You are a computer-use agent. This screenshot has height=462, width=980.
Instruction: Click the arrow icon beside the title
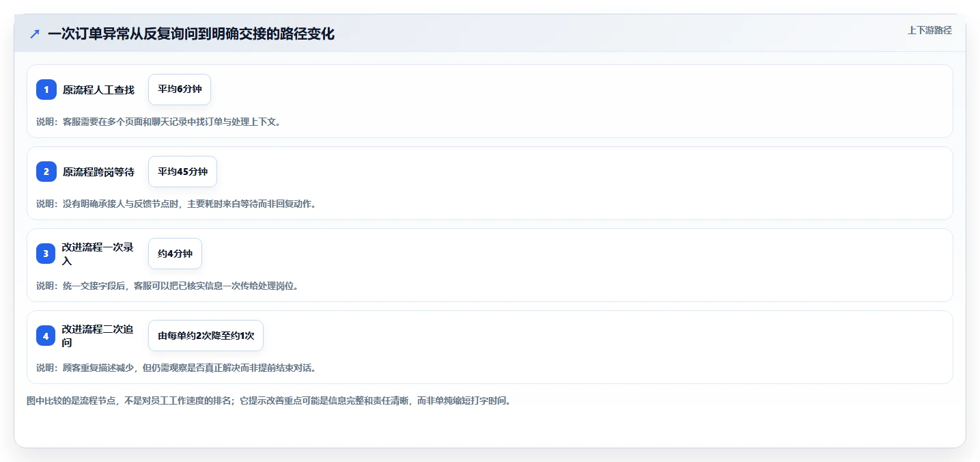(x=35, y=34)
